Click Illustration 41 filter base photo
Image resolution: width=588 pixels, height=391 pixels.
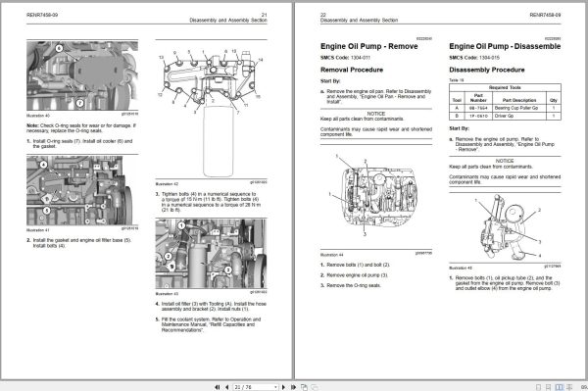click(79, 191)
